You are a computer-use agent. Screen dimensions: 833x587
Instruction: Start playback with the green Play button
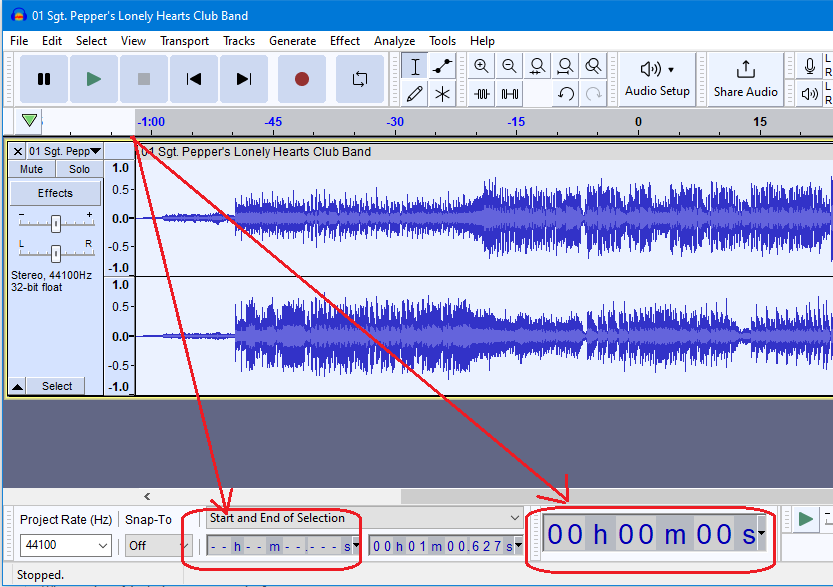pyautogui.click(x=94, y=79)
